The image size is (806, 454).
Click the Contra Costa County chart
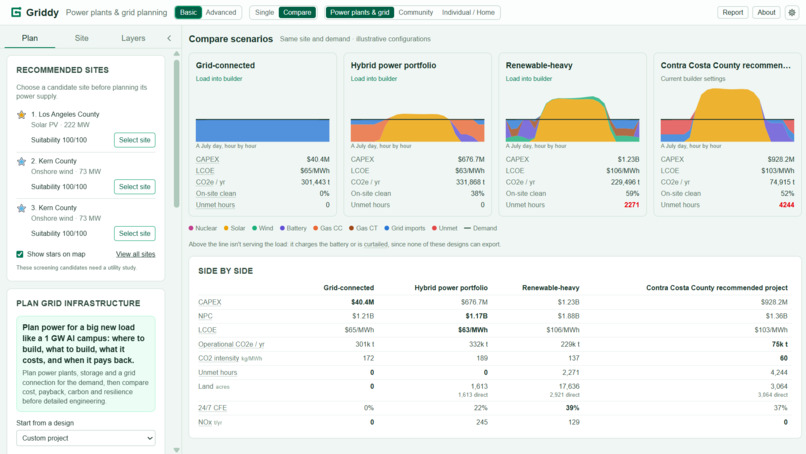(727, 115)
